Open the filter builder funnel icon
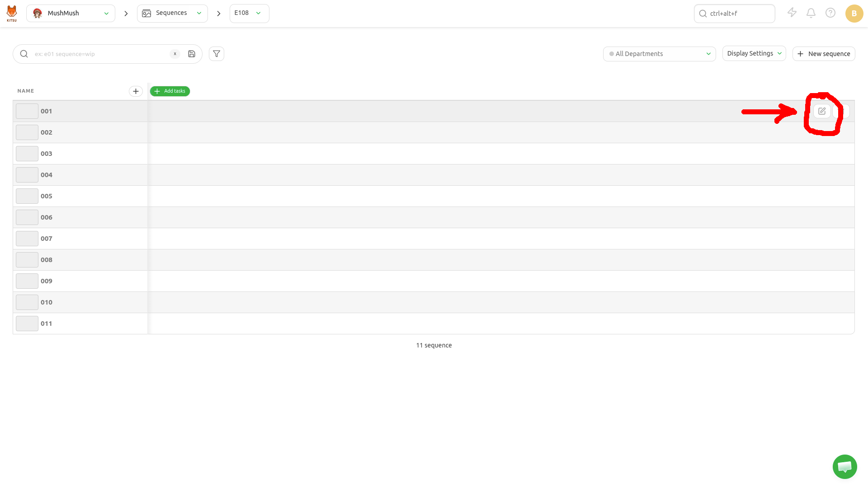868x488 pixels. click(217, 54)
